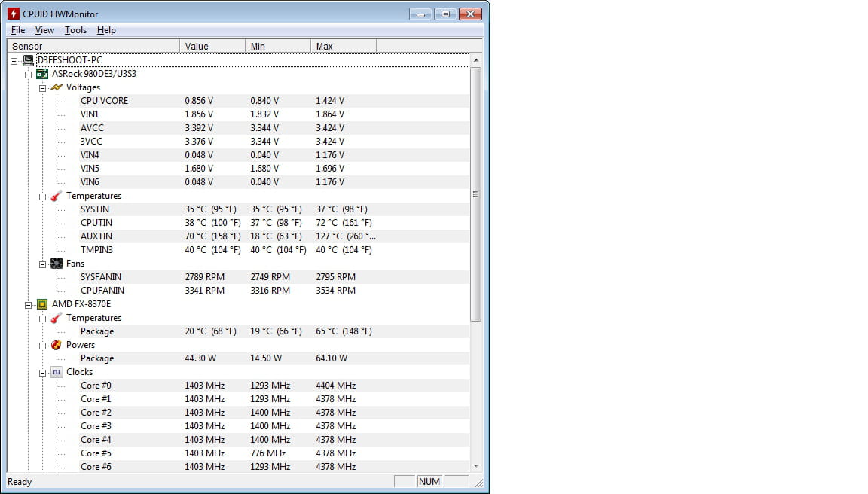
Task: Select the Package row under Temperatures
Action: 274,331
